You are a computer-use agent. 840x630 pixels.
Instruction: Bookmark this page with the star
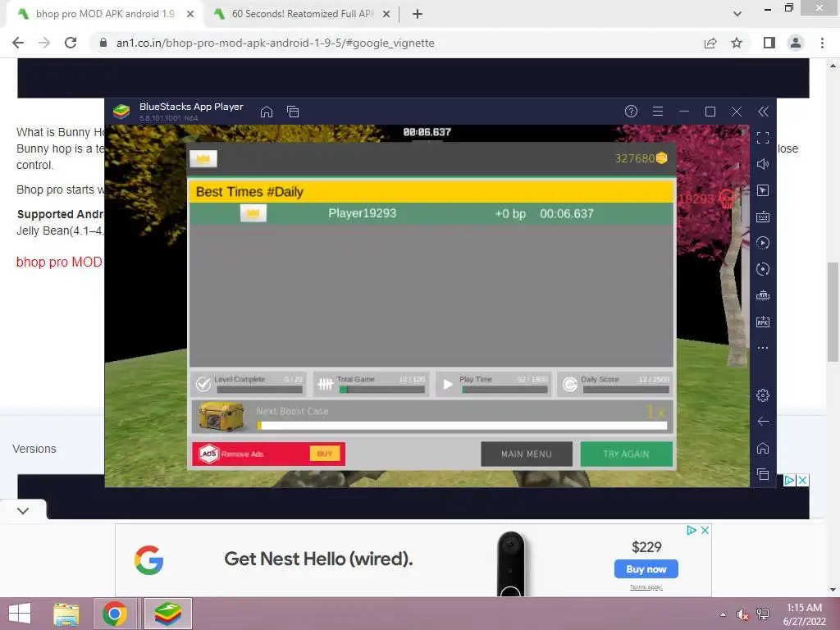tap(737, 43)
